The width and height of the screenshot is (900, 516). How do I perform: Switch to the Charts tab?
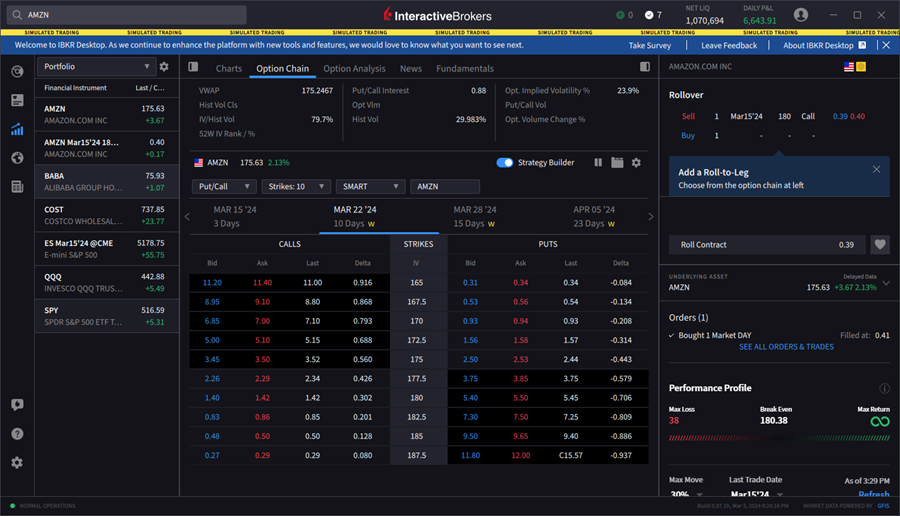point(228,68)
